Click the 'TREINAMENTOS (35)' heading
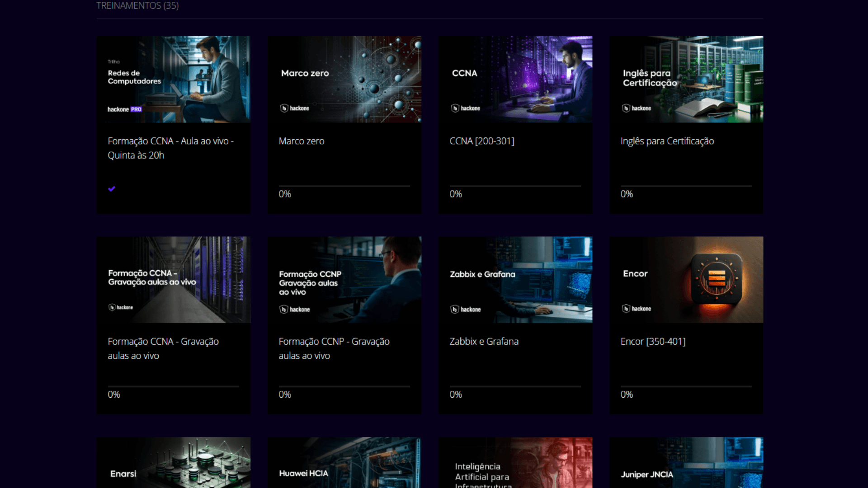This screenshot has height=488, width=868. (x=137, y=5)
